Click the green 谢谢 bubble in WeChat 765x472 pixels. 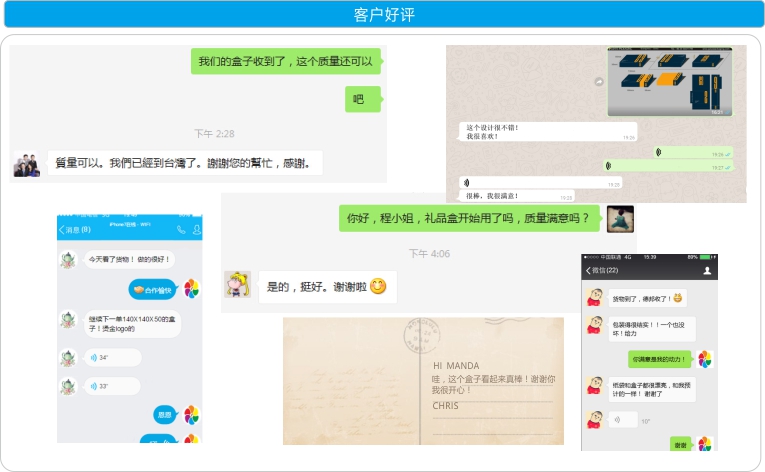coord(680,444)
